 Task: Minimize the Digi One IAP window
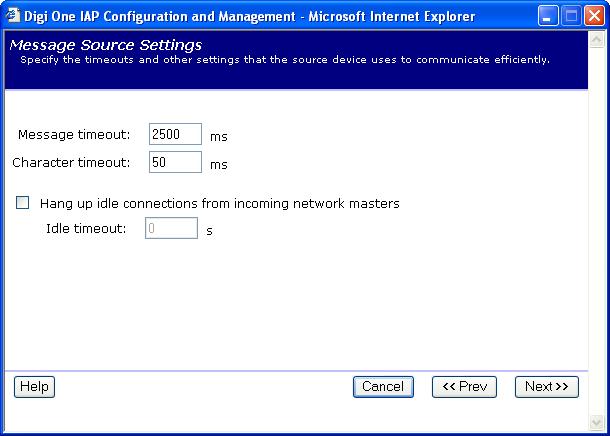tap(548, 16)
